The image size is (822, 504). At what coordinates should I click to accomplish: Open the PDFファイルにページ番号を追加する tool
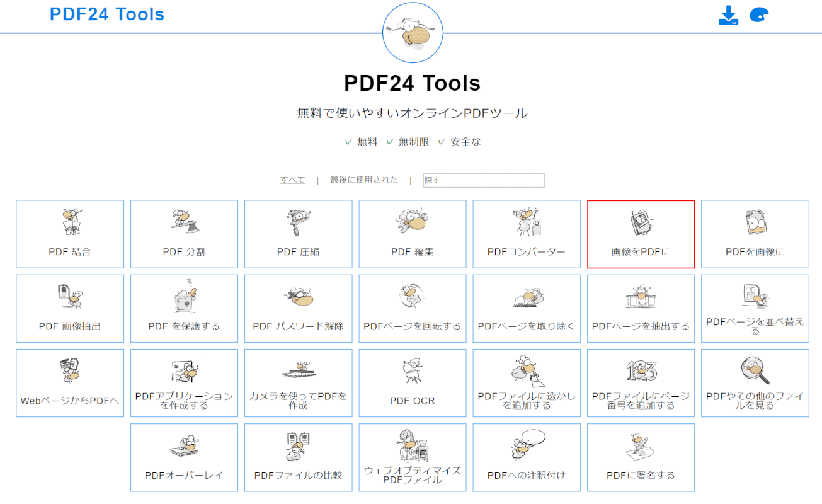(x=641, y=383)
